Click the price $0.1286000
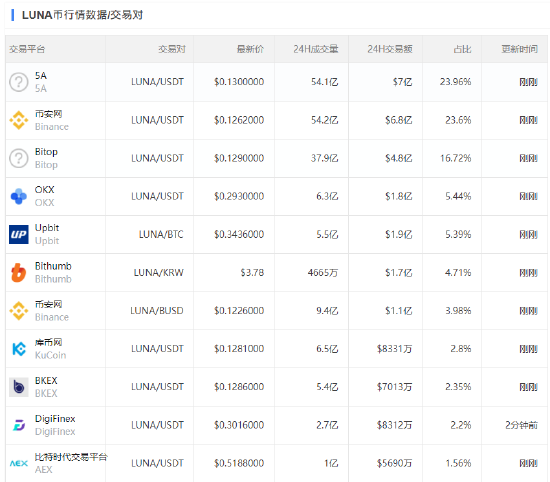 (239, 387)
